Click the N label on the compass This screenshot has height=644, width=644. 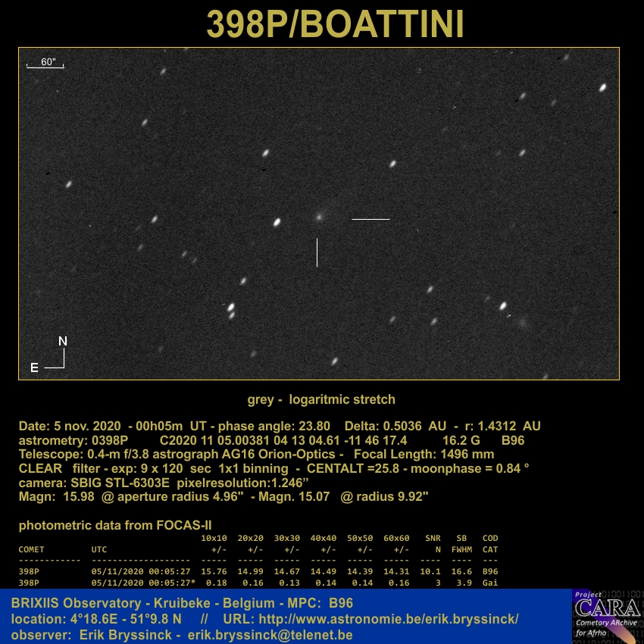click(63, 342)
